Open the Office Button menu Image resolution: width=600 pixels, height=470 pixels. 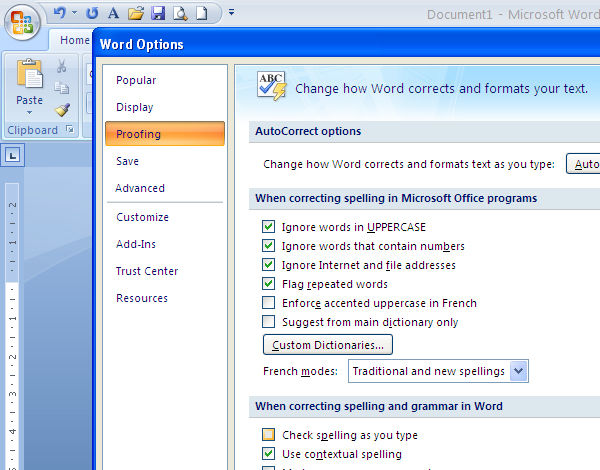(x=22, y=22)
